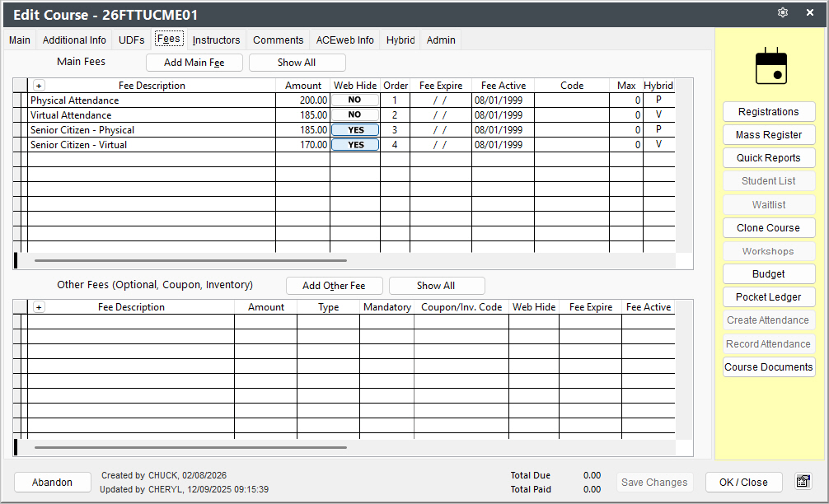Screen dimensions: 829x504
Task: Click Fee Expire cell for Virtual Attendance
Action: click(x=441, y=115)
